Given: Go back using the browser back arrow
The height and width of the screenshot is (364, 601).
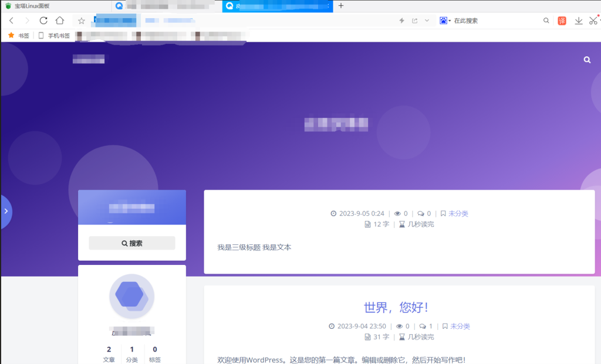Looking at the screenshot, I should coord(11,21).
